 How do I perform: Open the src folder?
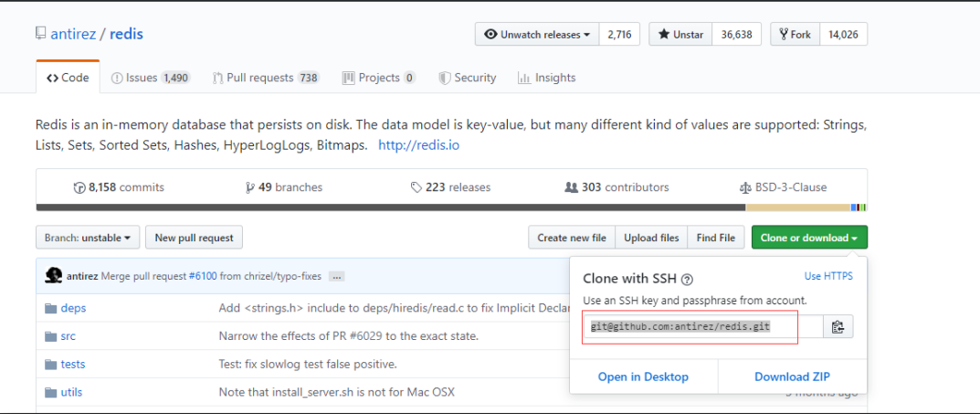[68, 335]
